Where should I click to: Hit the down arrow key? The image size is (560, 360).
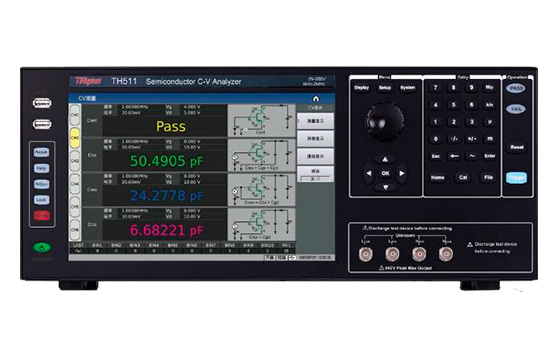tap(385, 187)
